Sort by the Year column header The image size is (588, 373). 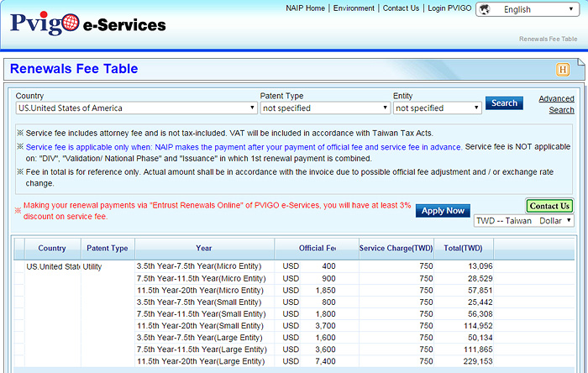pyautogui.click(x=204, y=248)
